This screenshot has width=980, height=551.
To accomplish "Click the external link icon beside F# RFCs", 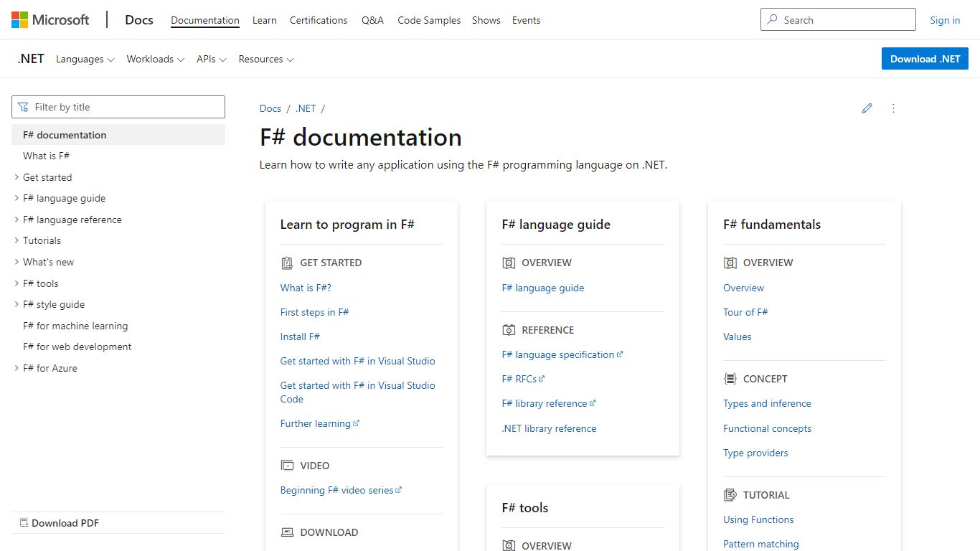I will pos(542,379).
